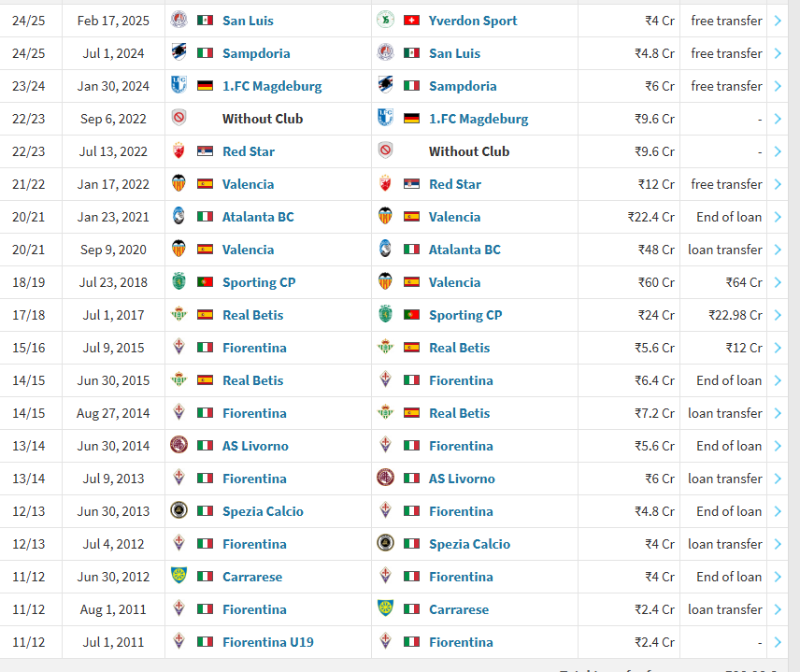Image resolution: width=800 pixels, height=672 pixels.
Task: Expand the Jul 1, 2011 transfer row arrow
Action: 778,642
